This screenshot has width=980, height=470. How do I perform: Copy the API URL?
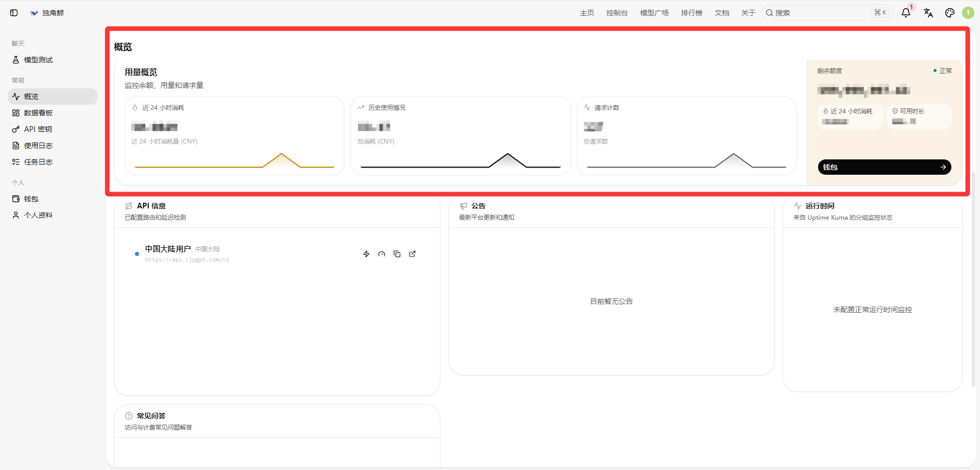point(397,254)
